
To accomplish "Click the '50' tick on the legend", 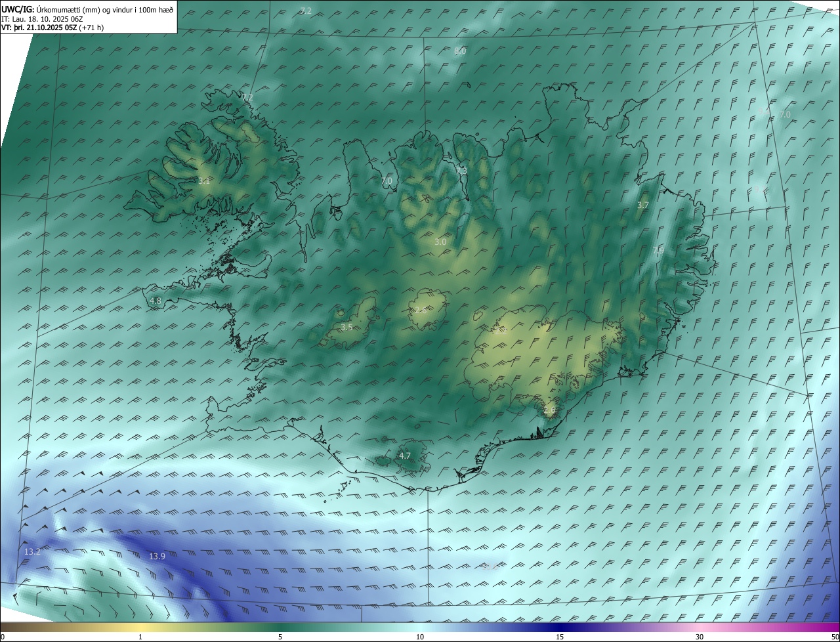I will [835, 637].
